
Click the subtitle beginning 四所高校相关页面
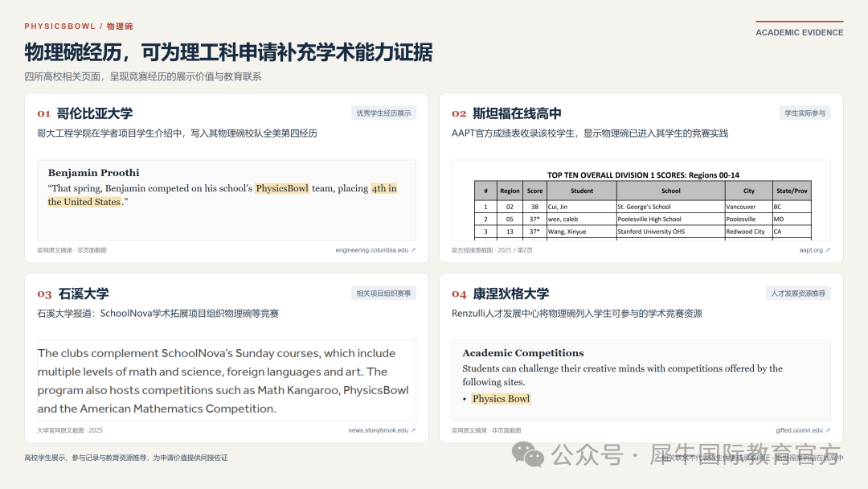[x=143, y=76]
